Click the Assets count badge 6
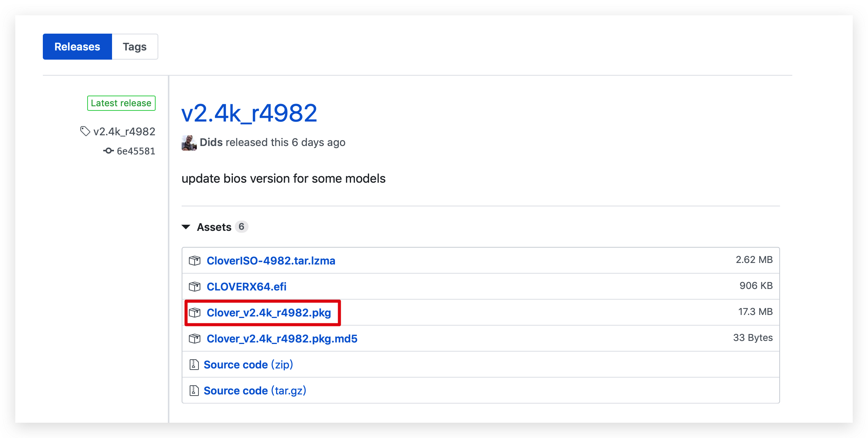Image resolution: width=868 pixels, height=438 pixels. pos(241,227)
